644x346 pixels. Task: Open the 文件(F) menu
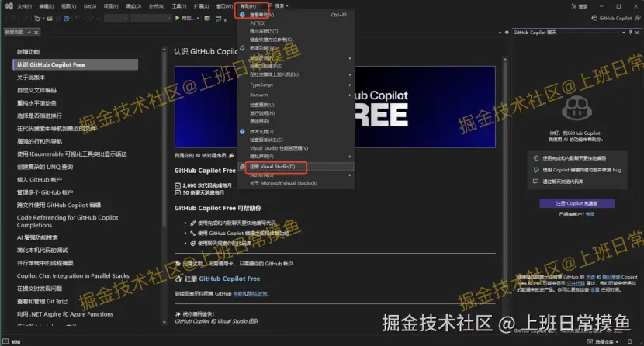[24, 6]
